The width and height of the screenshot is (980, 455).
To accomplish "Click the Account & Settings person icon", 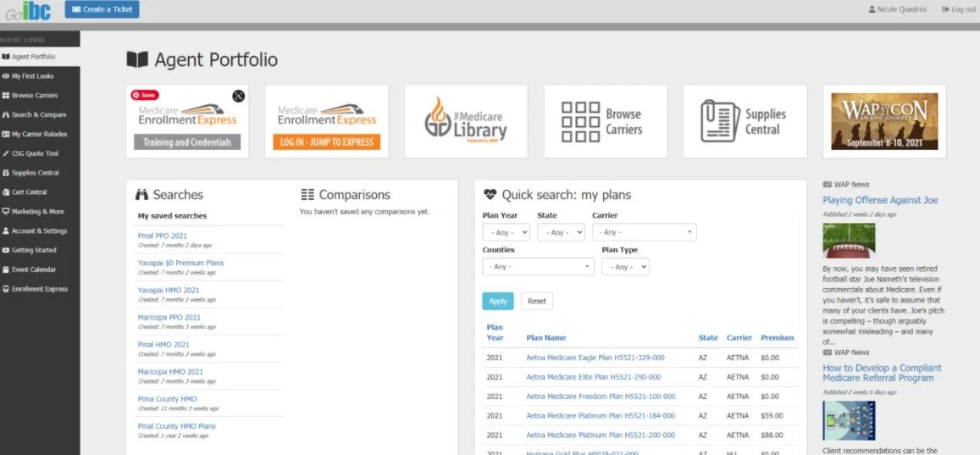I will (x=6, y=231).
